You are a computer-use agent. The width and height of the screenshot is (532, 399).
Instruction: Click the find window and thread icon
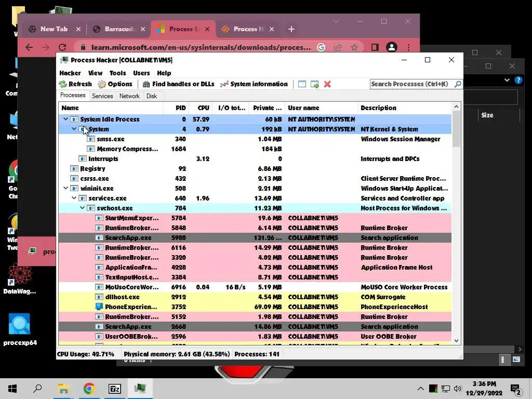(x=315, y=84)
